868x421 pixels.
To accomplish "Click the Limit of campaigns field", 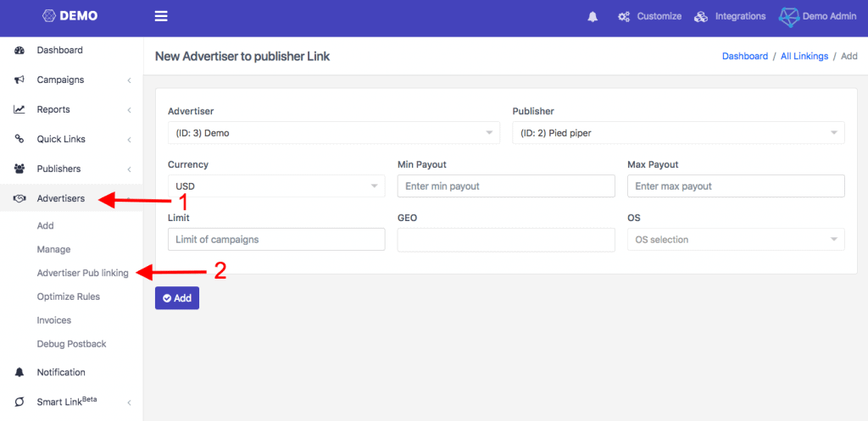I will tap(276, 240).
